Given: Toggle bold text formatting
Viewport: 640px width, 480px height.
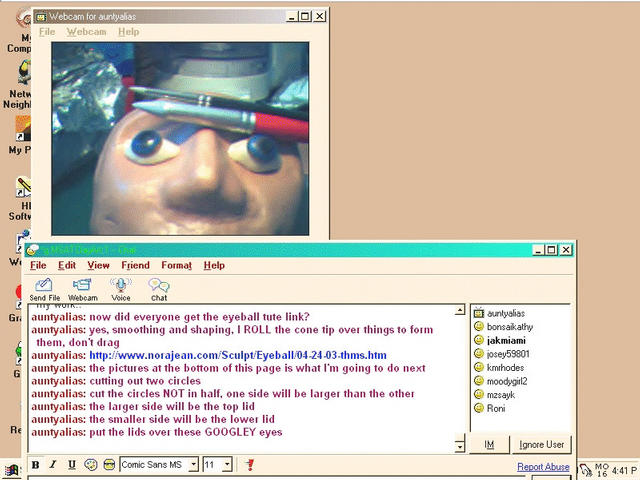Looking at the screenshot, I should [x=36, y=465].
